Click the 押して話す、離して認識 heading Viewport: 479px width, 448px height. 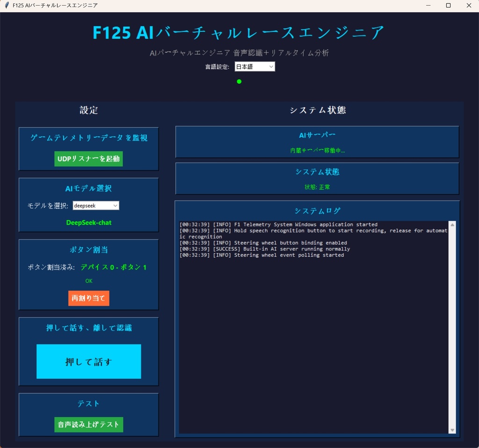point(88,328)
